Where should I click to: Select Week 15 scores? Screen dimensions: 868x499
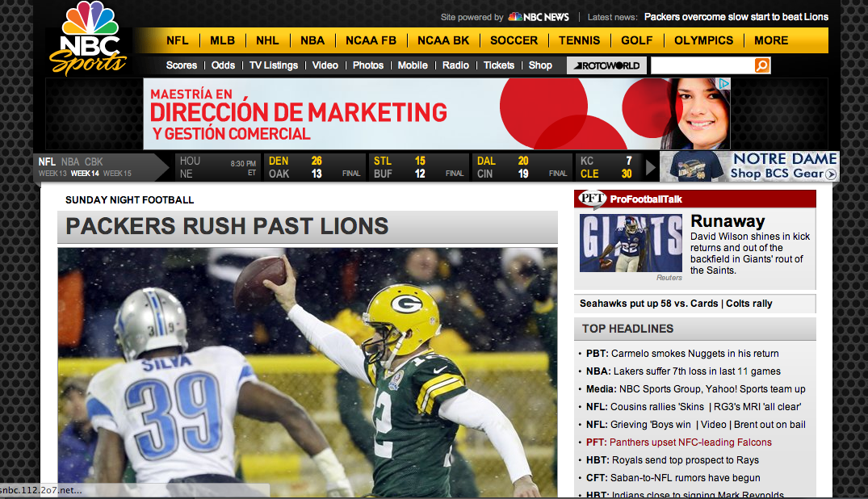pyautogui.click(x=117, y=174)
